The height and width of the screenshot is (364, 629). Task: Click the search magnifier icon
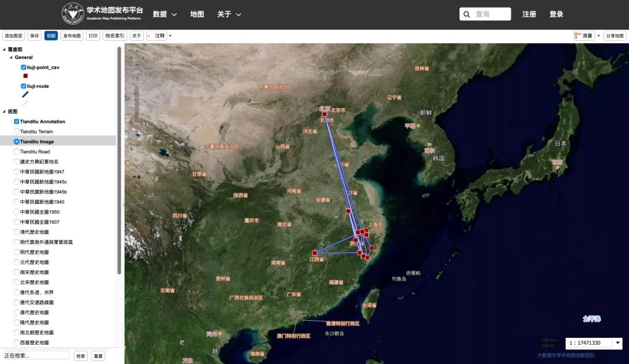click(467, 15)
